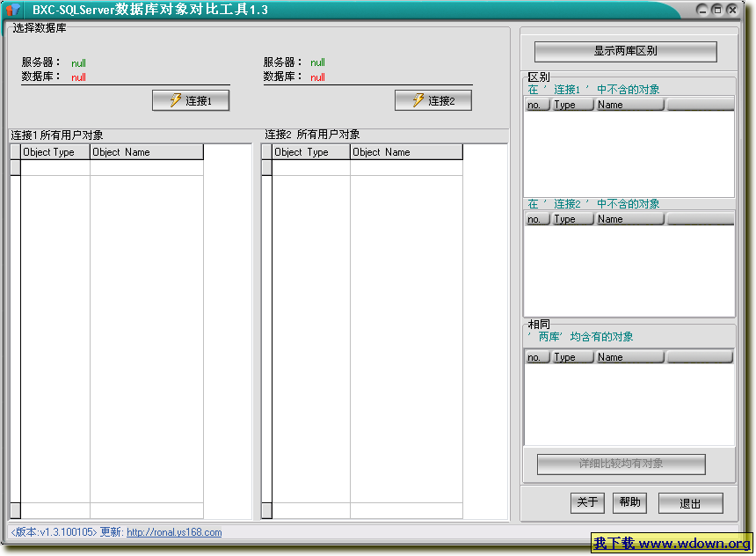This screenshot has height=556, width=756.
Task: Click the app icon in the title bar
Action: [x=13, y=10]
